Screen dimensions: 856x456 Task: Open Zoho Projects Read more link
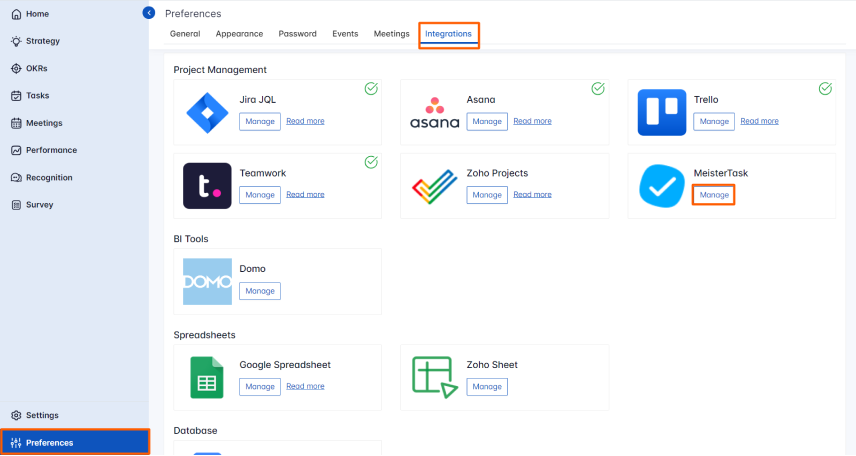pos(532,194)
